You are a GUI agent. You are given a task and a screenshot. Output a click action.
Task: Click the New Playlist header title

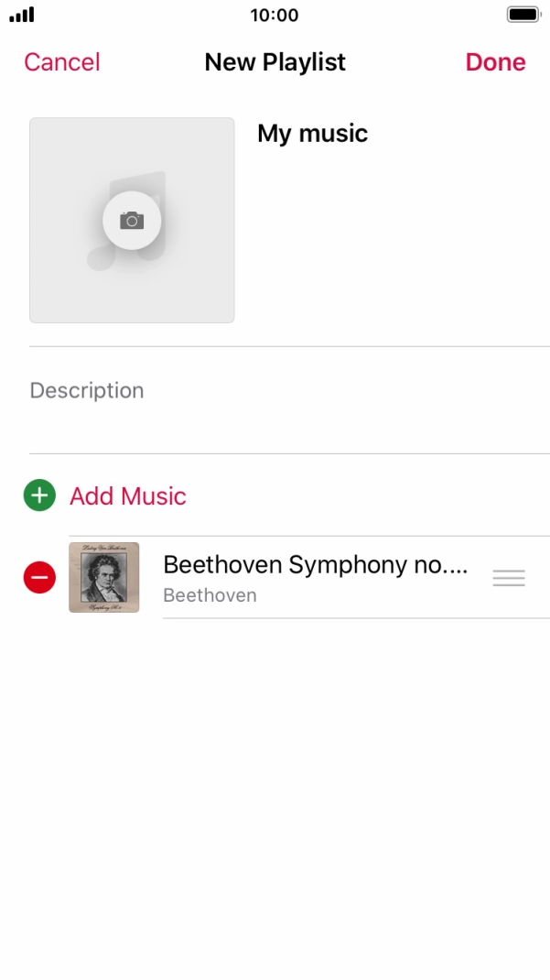pos(275,62)
